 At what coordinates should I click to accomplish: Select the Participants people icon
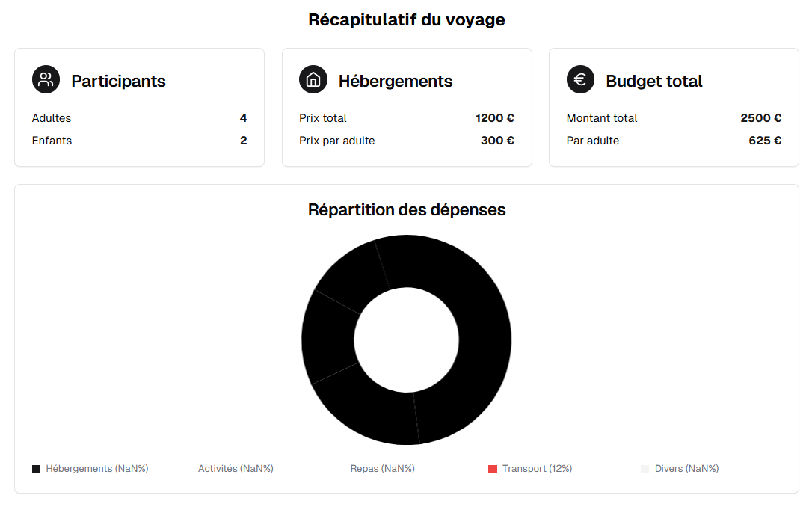click(x=46, y=79)
